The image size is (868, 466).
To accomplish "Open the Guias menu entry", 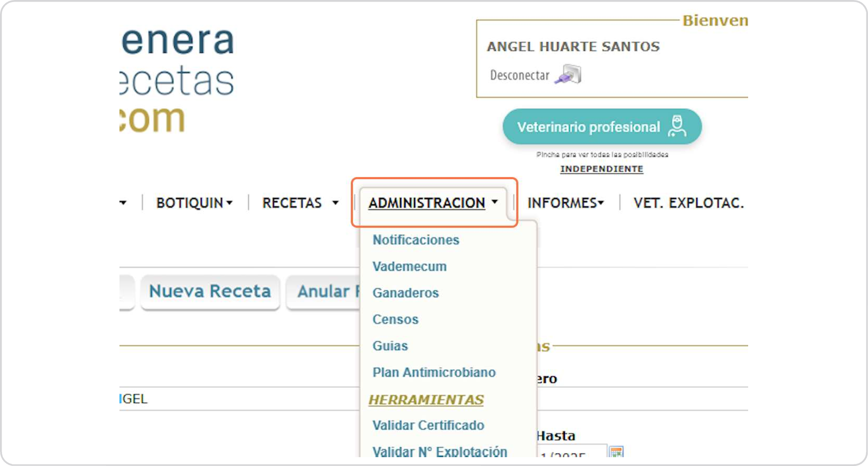I will point(390,346).
